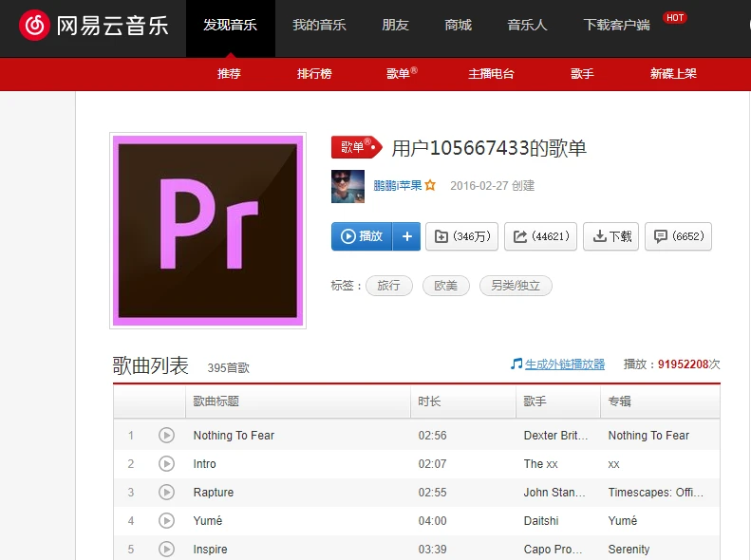The image size is (751, 560).
Task: Open the song title Yumé
Action: 208,521
